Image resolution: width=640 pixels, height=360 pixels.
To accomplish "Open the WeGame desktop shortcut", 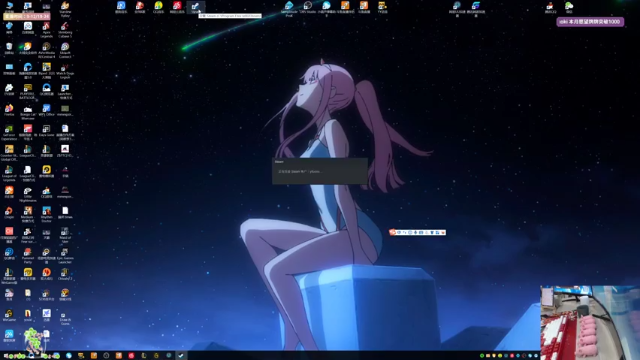I will (x=9, y=315).
